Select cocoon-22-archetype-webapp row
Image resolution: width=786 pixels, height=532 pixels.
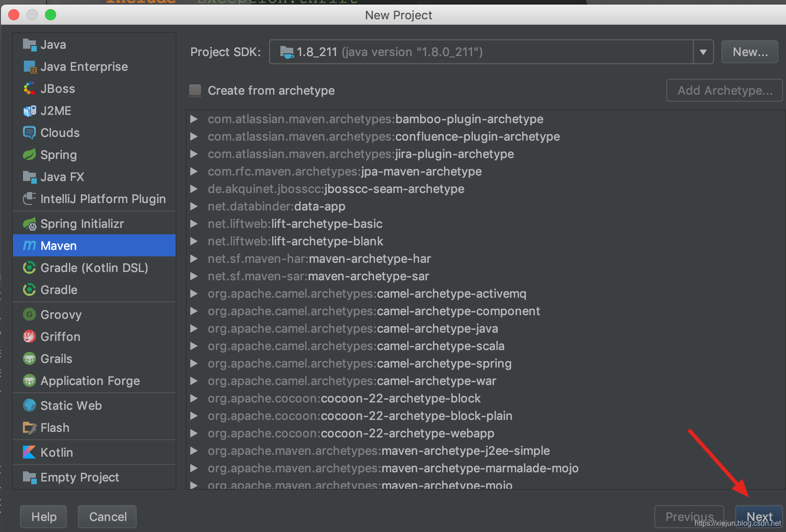(485, 433)
